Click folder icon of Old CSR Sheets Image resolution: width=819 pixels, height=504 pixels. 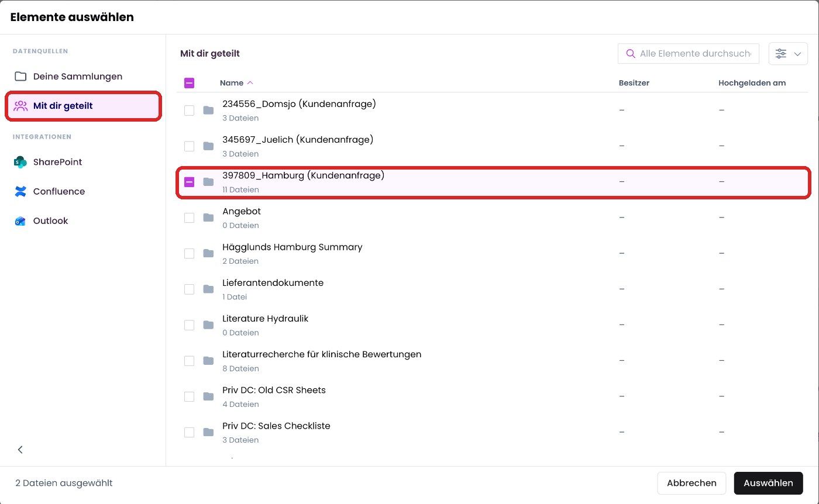pos(208,396)
